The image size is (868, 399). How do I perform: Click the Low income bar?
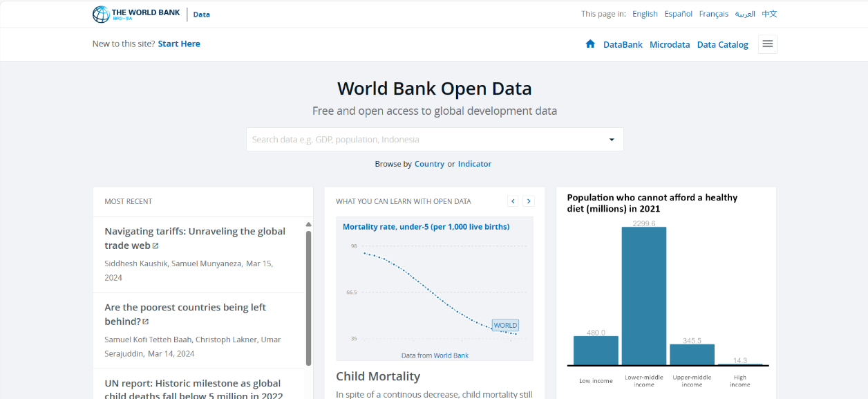[596, 351]
